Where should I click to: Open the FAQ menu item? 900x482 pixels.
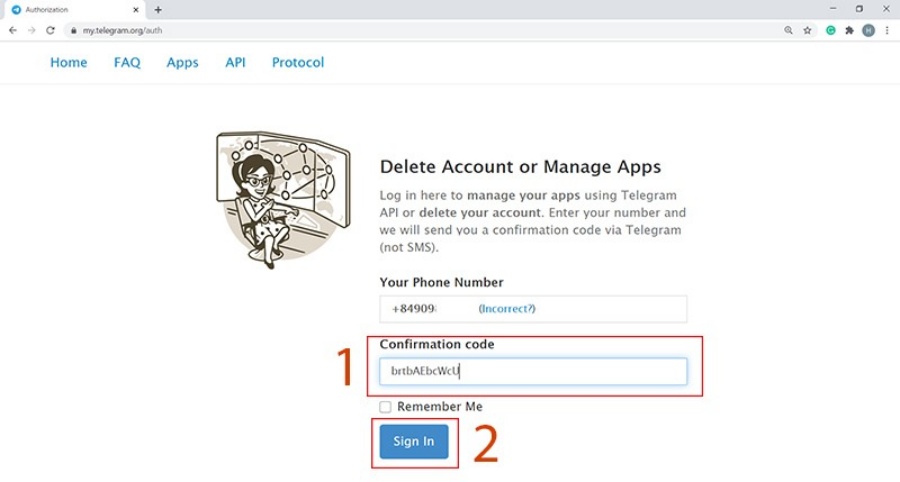pos(127,62)
